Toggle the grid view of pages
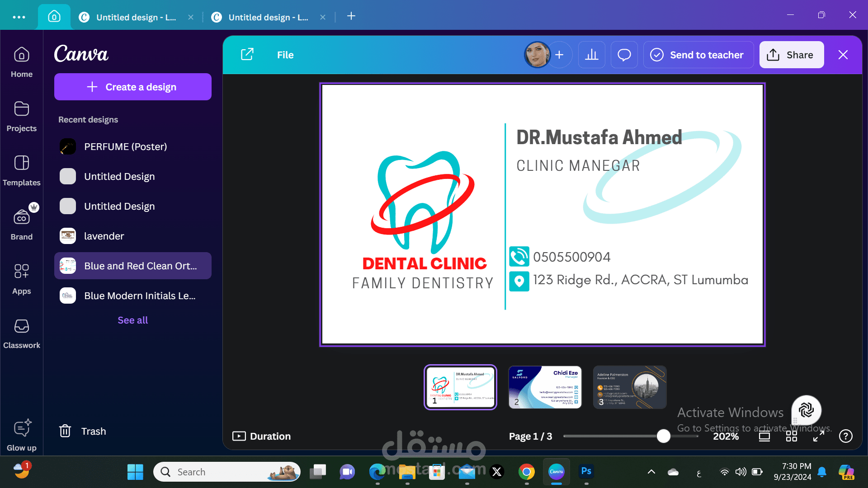Screen dimensions: 868x488 [791, 436]
